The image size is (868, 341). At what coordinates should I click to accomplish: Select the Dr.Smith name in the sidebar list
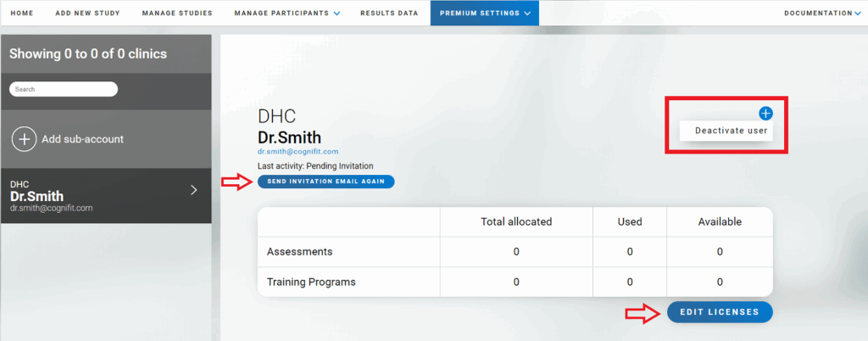[36, 196]
